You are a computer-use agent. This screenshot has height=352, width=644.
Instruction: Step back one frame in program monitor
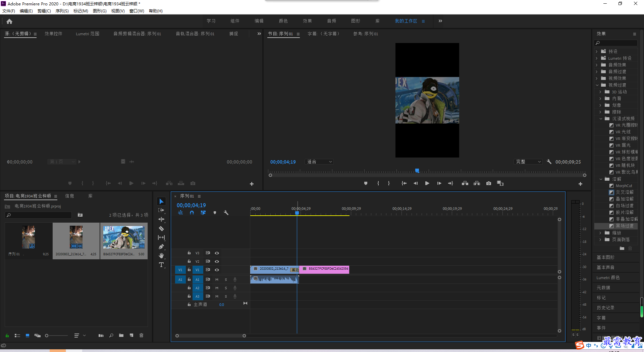(416, 183)
